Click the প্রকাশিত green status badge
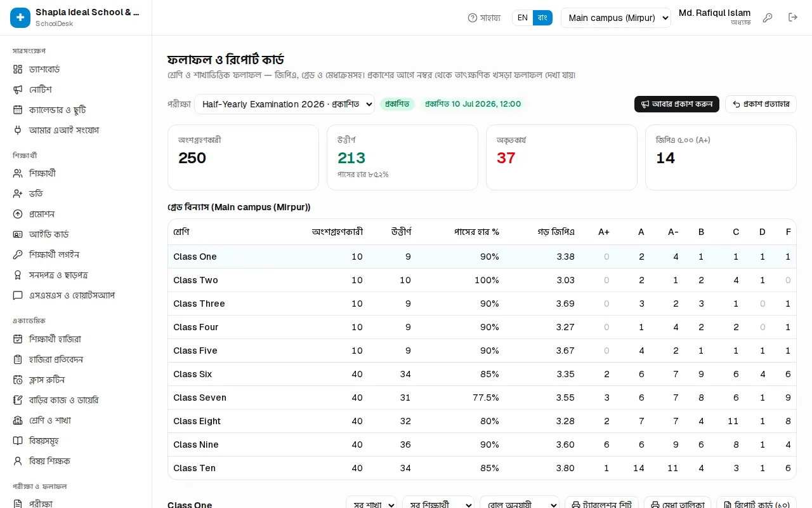Screen dimensions: 812x508 (397, 104)
